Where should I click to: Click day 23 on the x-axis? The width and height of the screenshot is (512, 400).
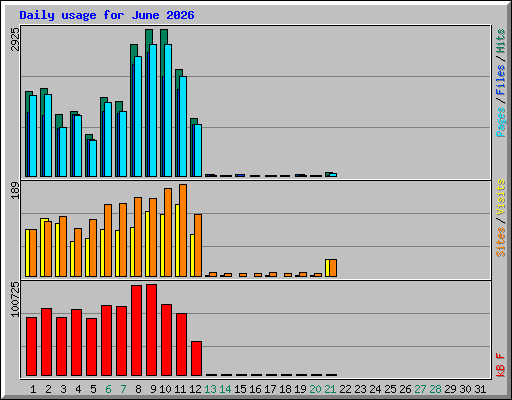pos(360,389)
